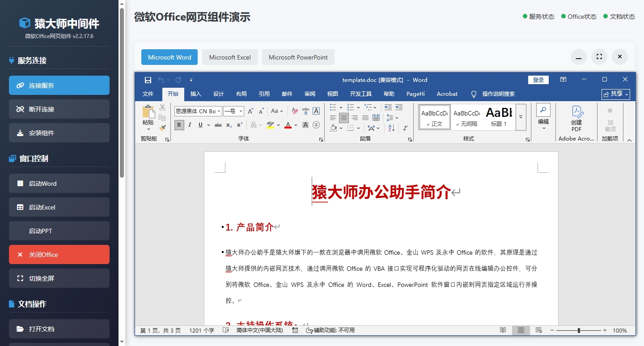Select the Format Painter tool
This screenshot has width=644, height=346.
[162, 127]
